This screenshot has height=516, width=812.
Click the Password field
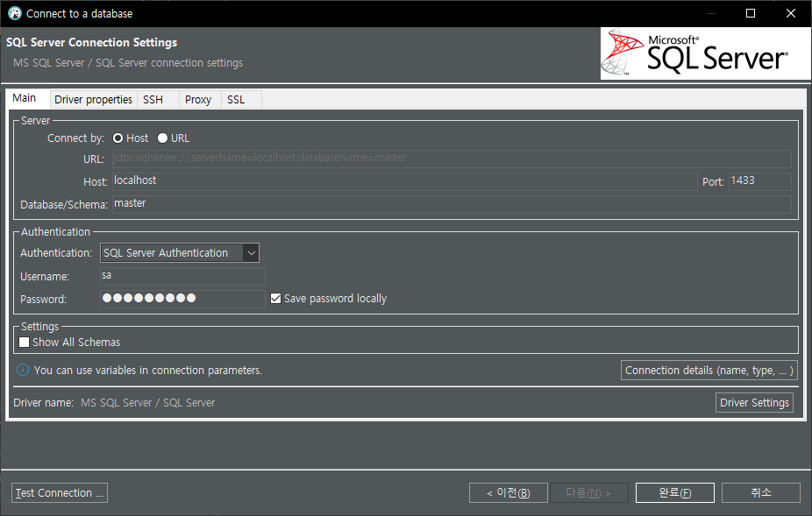pos(182,299)
